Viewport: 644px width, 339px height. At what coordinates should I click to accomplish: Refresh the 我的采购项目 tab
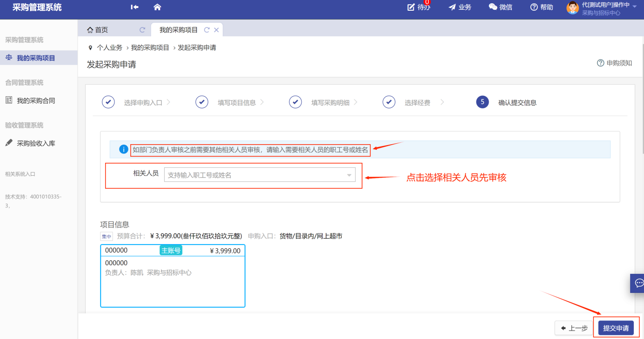[207, 30]
